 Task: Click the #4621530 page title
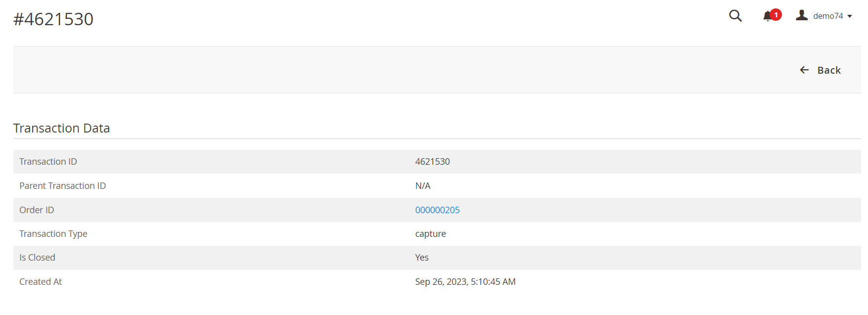53,19
